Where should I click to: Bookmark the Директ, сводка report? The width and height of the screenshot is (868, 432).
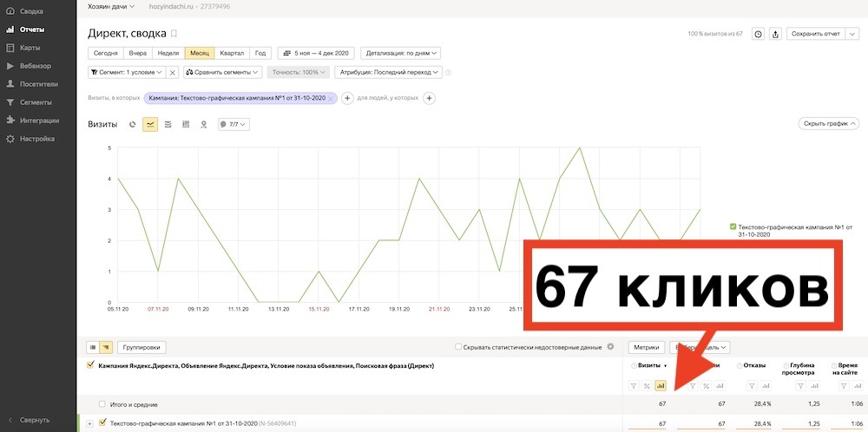[x=174, y=34]
